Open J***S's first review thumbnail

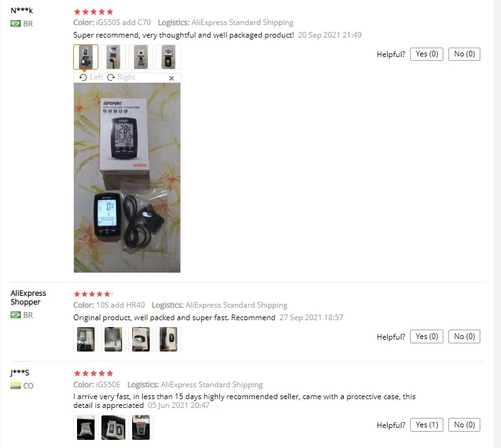click(x=86, y=427)
